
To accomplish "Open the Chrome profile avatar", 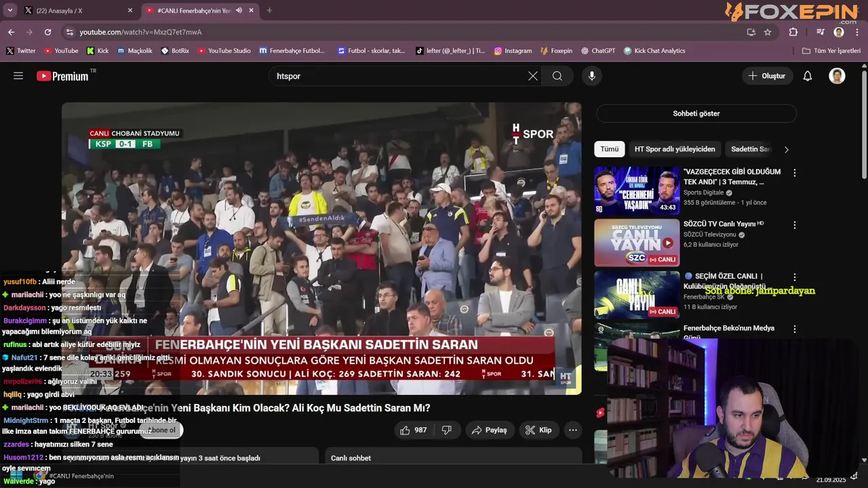I will (x=839, y=32).
